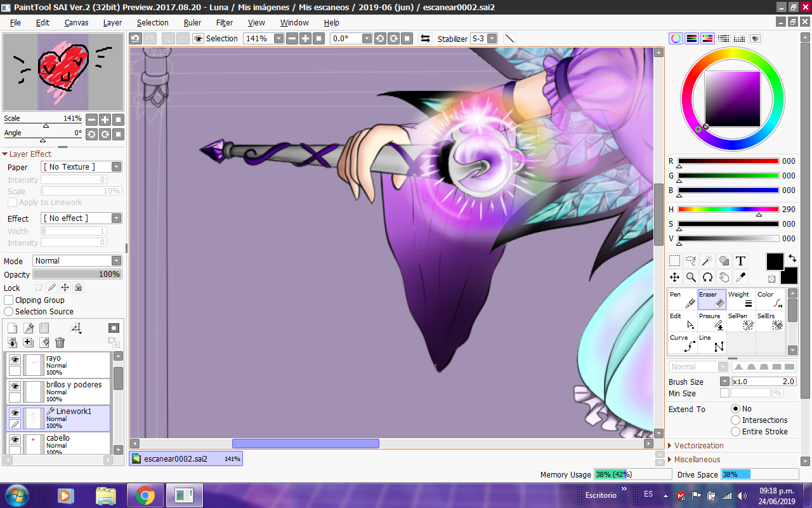Click the navigator heart thumbnail preview
The width and height of the screenshot is (812, 508).
pos(63,72)
